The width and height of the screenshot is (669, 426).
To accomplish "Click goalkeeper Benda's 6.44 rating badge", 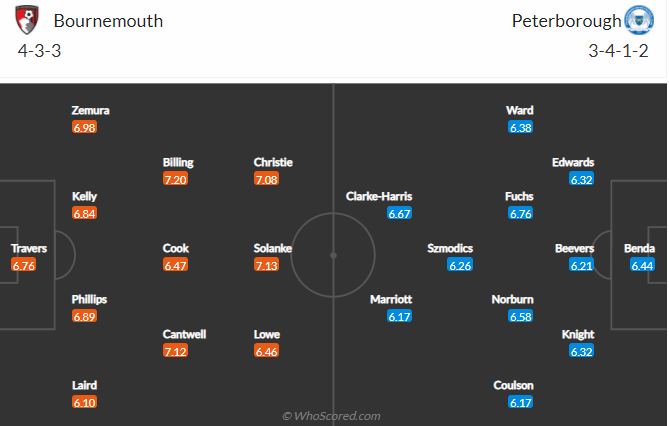I will click(643, 265).
